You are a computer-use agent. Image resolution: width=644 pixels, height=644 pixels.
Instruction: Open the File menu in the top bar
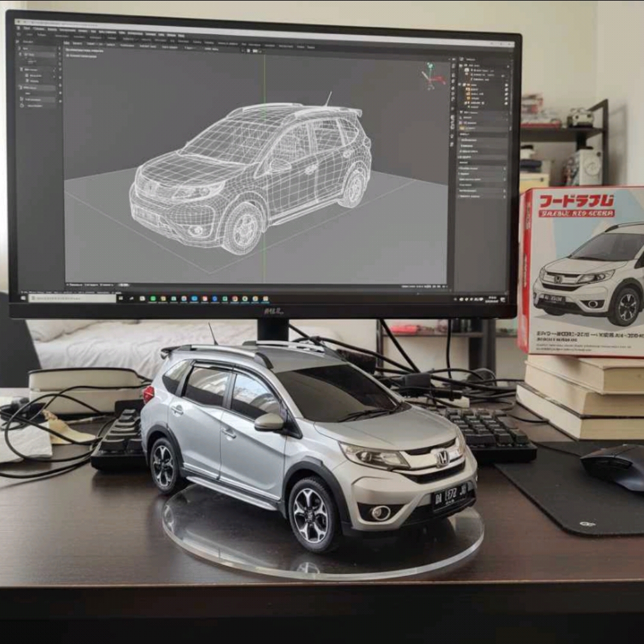coord(27,28)
